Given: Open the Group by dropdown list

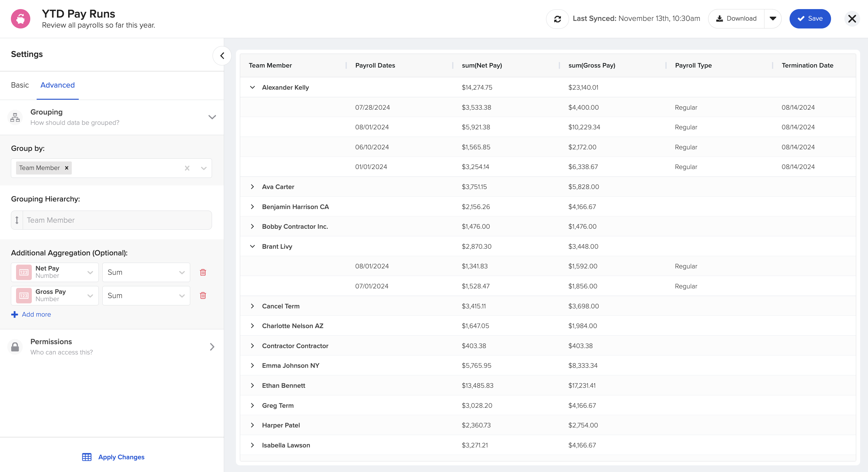Looking at the screenshot, I should (204, 168).
